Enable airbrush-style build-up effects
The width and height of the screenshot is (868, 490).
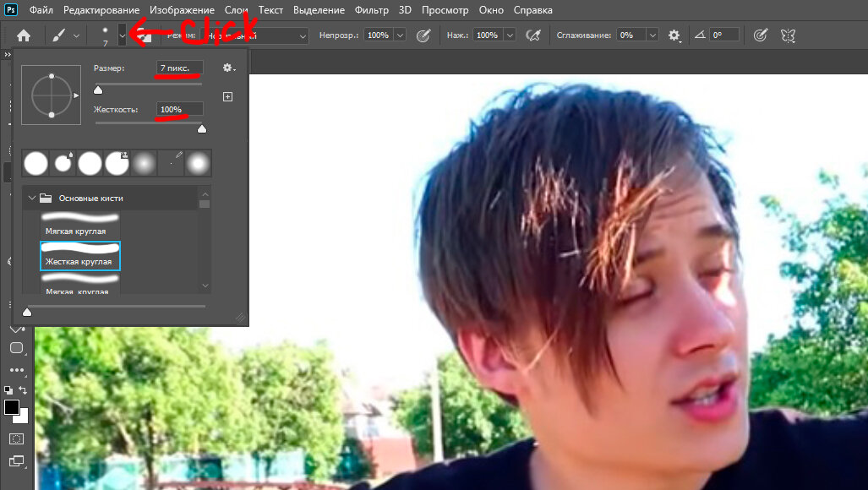point(532,35)
